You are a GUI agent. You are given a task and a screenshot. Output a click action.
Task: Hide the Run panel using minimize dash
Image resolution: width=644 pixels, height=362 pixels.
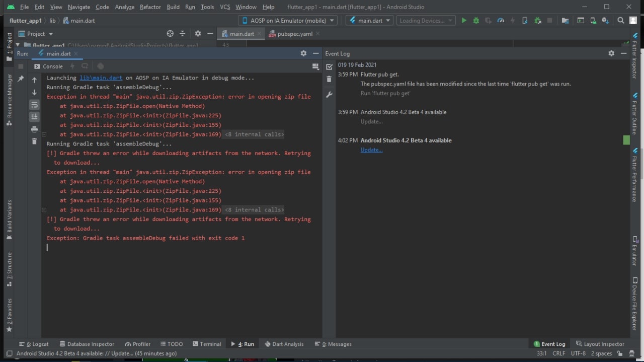click(x=316, y=53)
